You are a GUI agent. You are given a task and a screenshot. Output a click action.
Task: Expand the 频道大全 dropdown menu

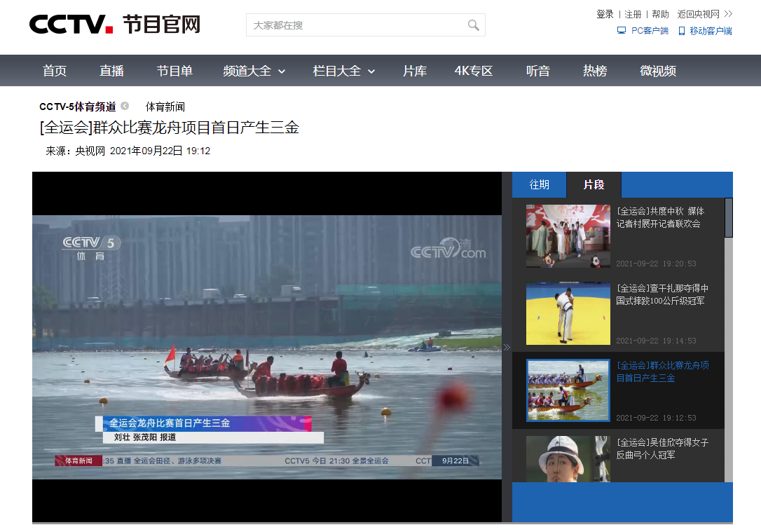pyautogui.click(x=254, y=71)
